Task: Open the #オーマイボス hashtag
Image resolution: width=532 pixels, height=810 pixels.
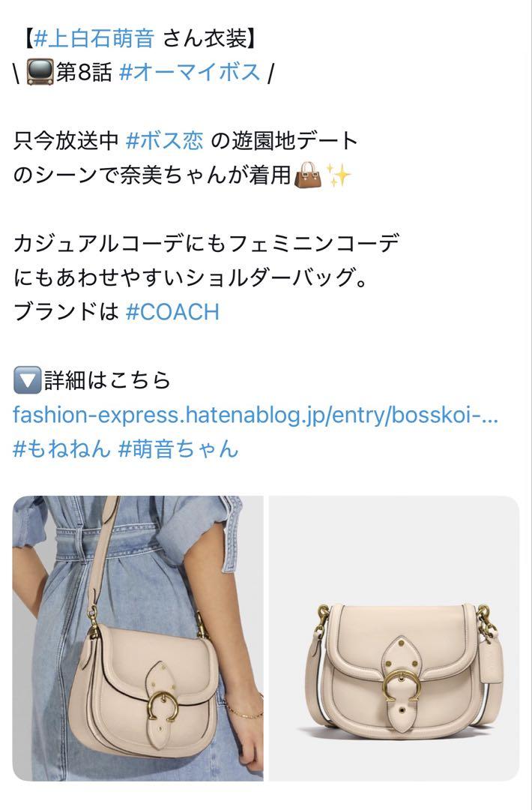Action: pyautogui.click(x=190, y=72)
